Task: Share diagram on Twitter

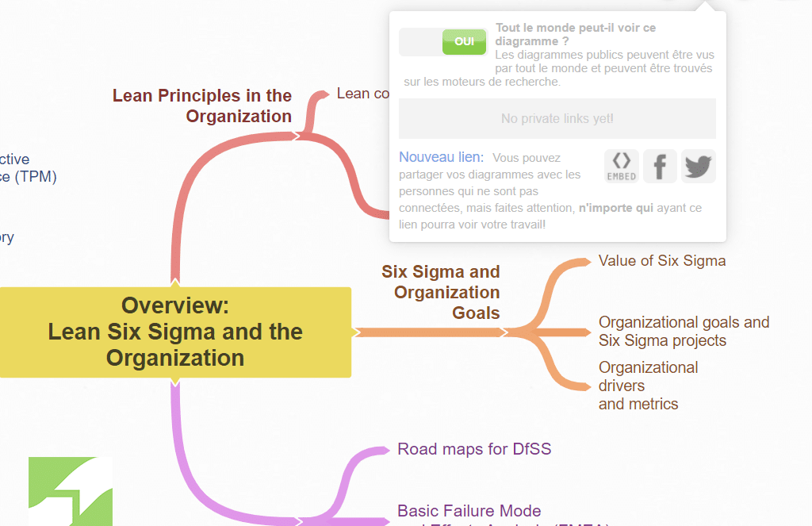Action: pos(698,166)
